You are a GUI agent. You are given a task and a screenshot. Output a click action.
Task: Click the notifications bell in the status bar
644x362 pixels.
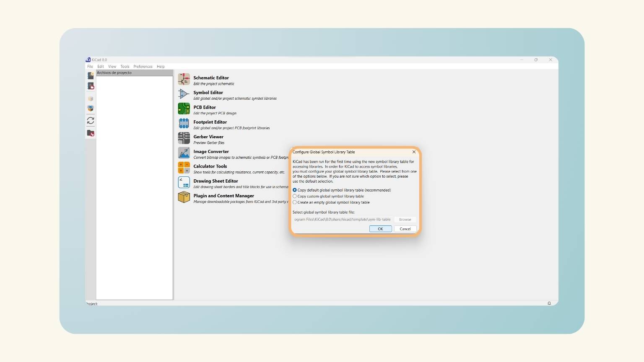pyautogui.click(x=549, y=303)
